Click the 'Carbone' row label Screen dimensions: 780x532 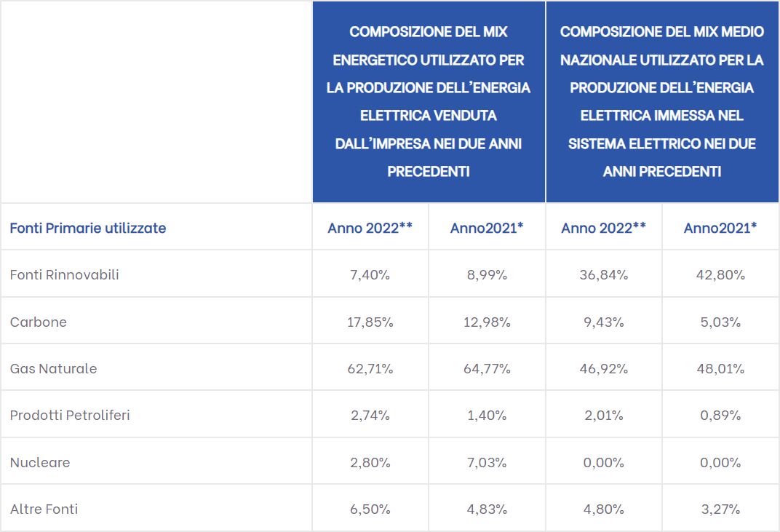click(x=39, y=322)
